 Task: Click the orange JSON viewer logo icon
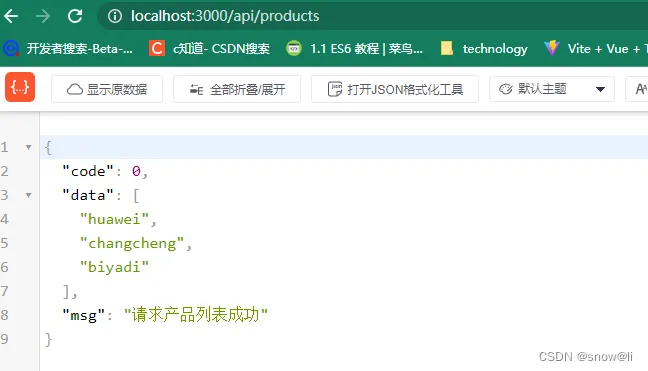coord(20,87)
